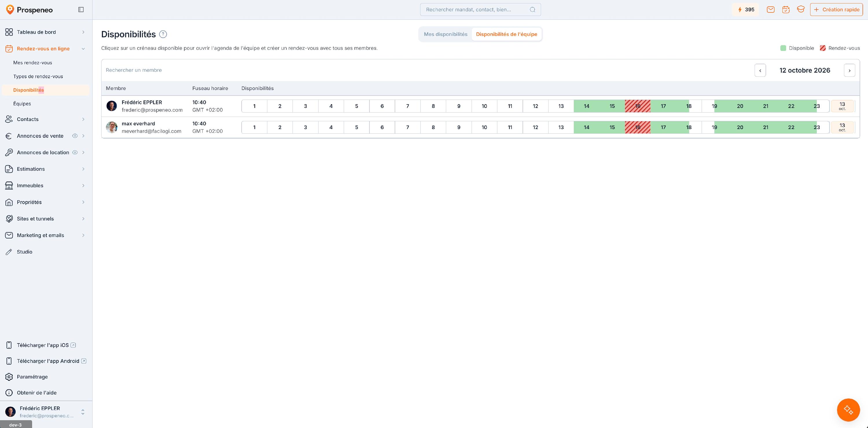Image resolution: width=868 pixels, height=428 pixels.
Task: Open the user account switcher chevrons
Action: click(x=83, y=412)
